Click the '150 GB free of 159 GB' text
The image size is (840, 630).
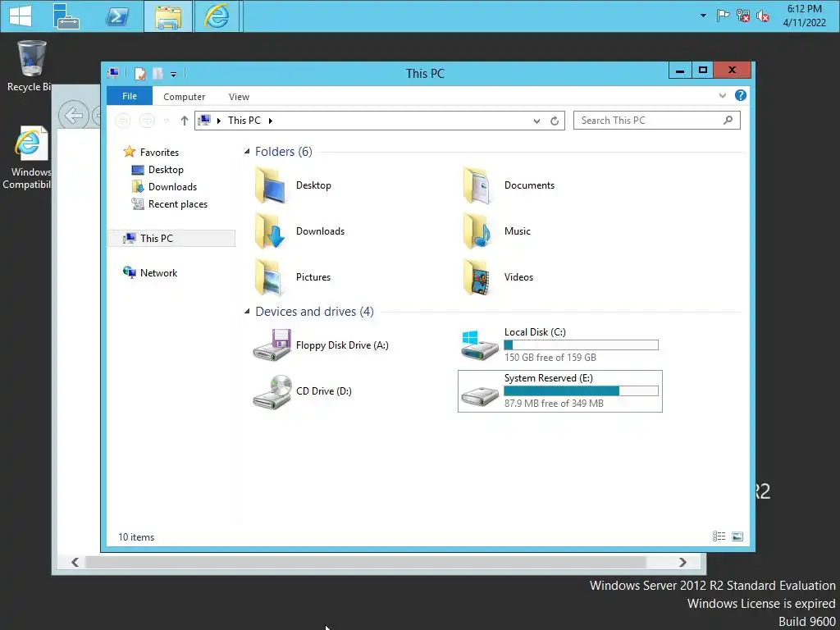(550, 358)
